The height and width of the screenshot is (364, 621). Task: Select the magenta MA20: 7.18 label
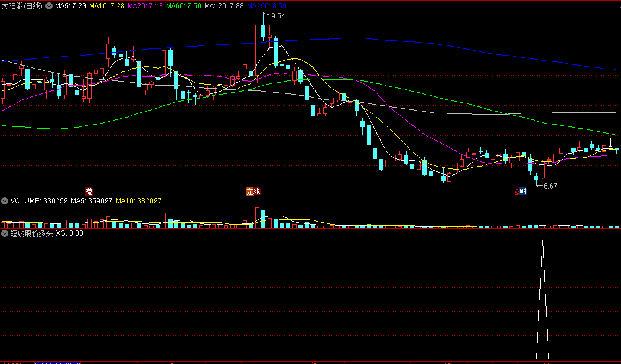145,6
